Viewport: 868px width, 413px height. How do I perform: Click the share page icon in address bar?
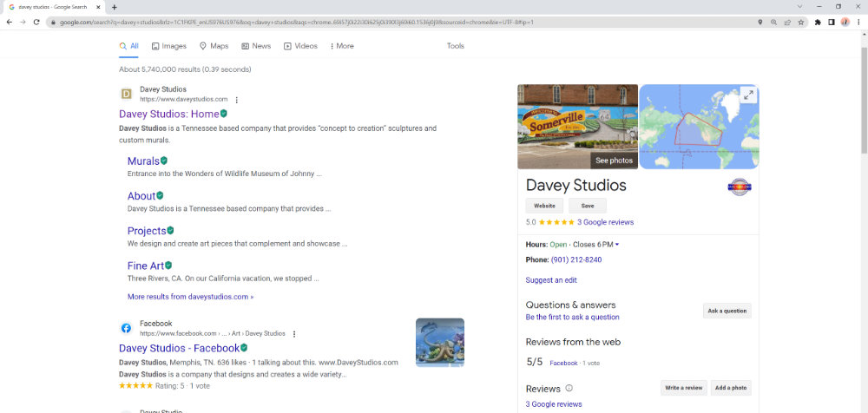point(787,23)
